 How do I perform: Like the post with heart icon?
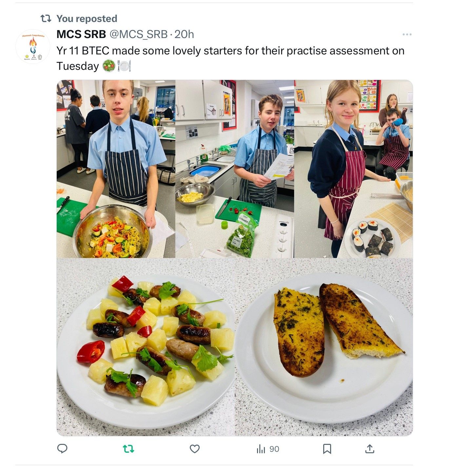[x=195, y=449]
